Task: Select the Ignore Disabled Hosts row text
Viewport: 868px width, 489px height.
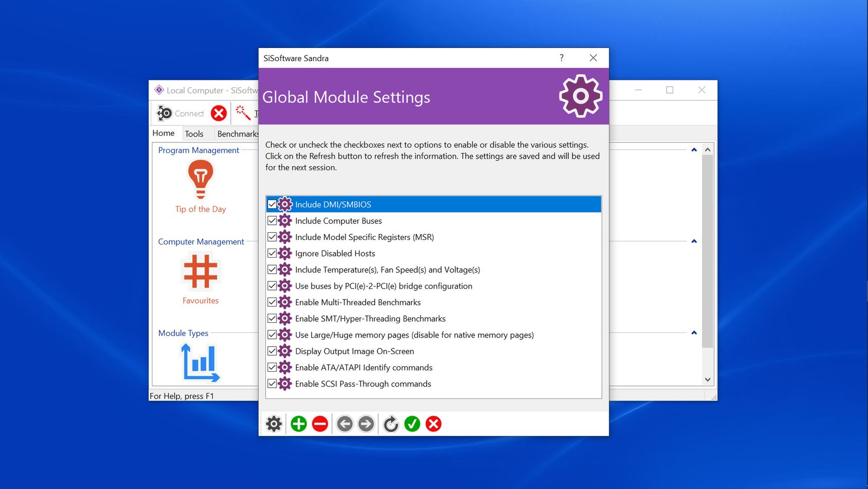Action: [x=335, y=253]
